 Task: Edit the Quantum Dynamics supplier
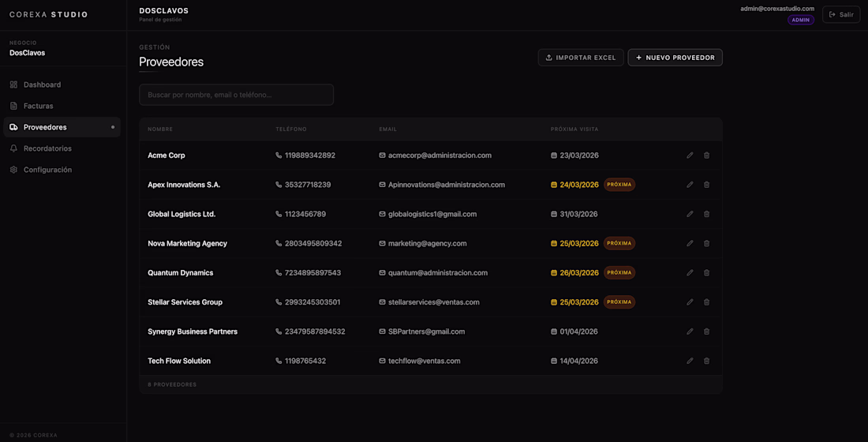(x=690, y=273)
